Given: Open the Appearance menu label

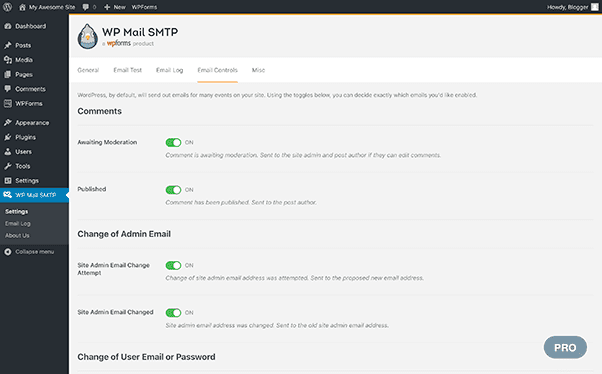Looking at the screenshot, I should point(32,122).
